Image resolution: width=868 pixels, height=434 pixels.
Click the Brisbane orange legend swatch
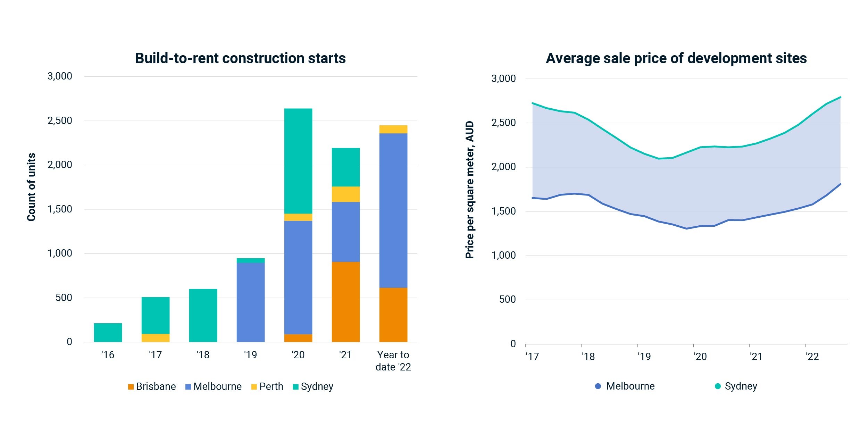[131, 387]
